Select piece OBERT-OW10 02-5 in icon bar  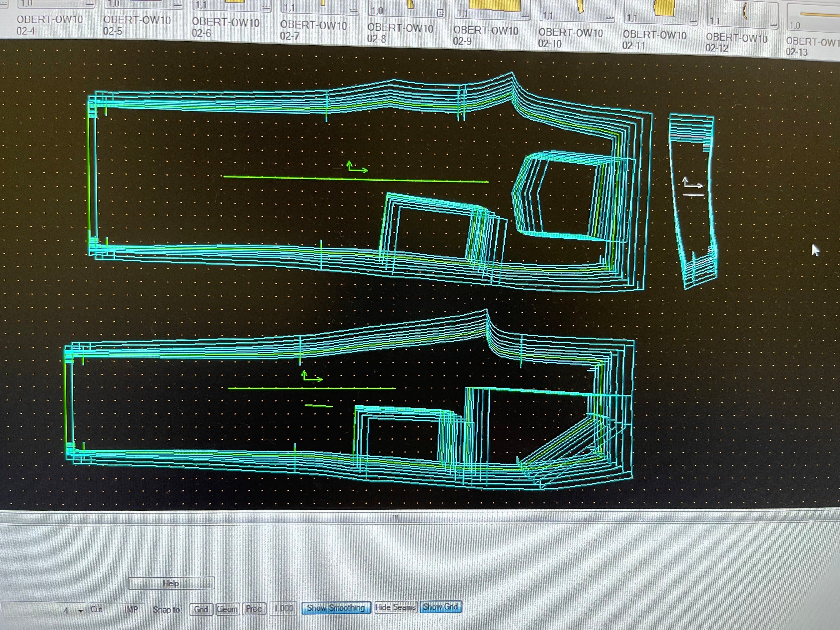(x=137, y=25)
